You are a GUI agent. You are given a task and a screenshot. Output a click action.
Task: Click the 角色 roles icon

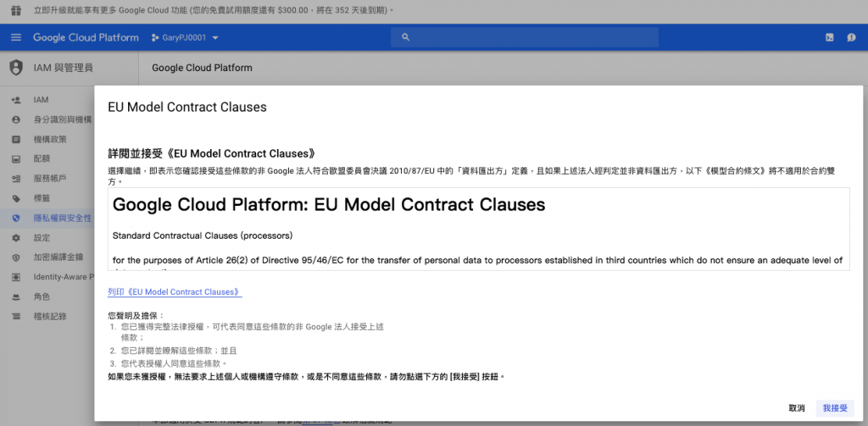(16, 296)
